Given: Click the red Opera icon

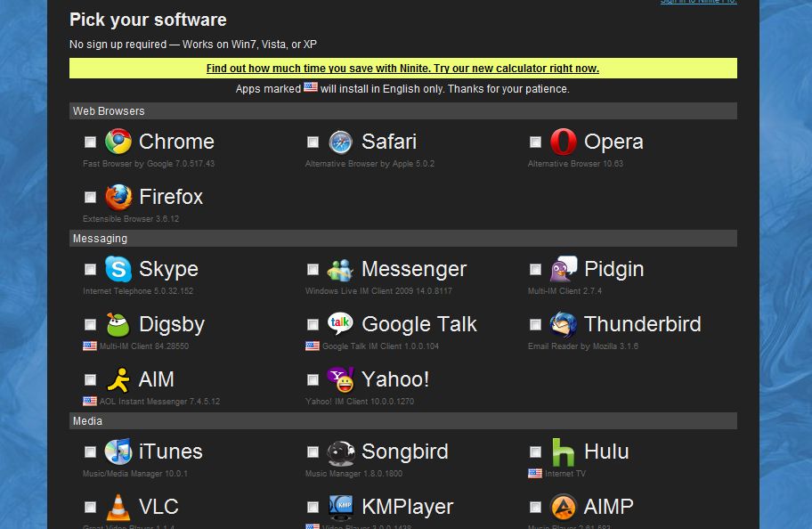Looking at the screenshot, I should coord(564,142).
